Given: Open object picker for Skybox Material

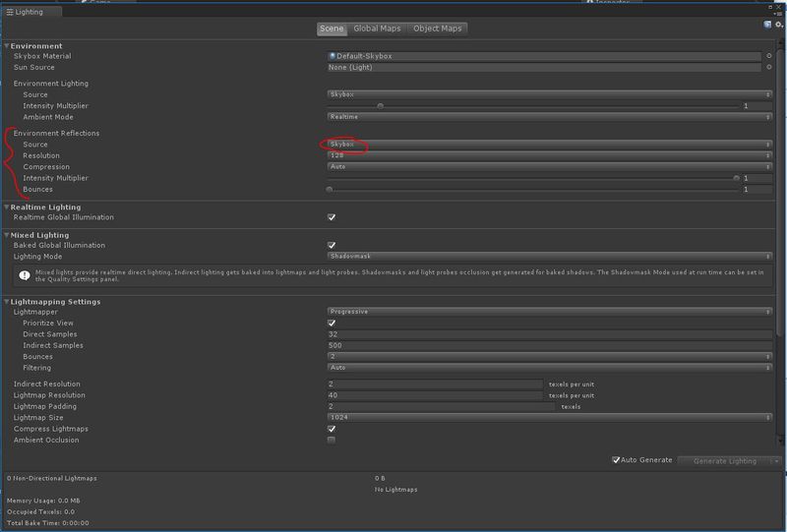Looking at the screenshot, I should tap(769, 56).
